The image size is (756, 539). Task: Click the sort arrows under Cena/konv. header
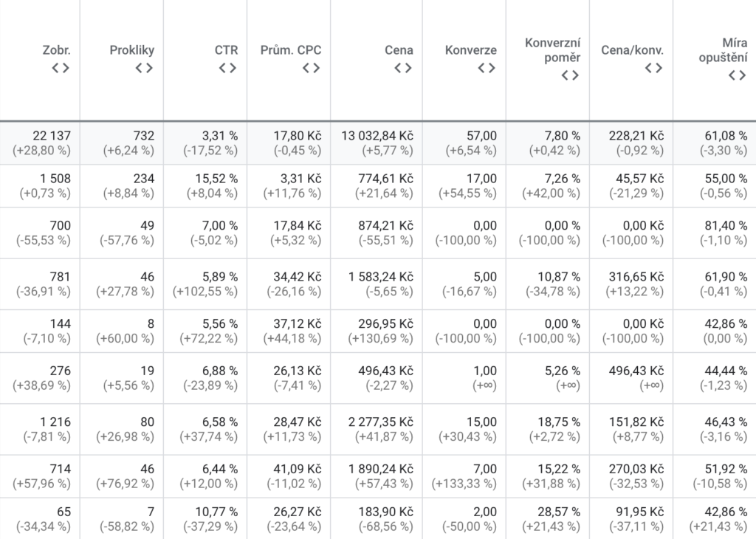654,68
